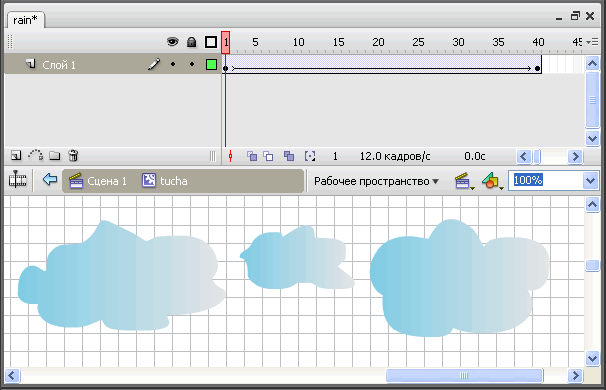Toggle timeline visibility with filmstrip icon
This screenshot has height=390, width=606.
click(x=17, y=180)
